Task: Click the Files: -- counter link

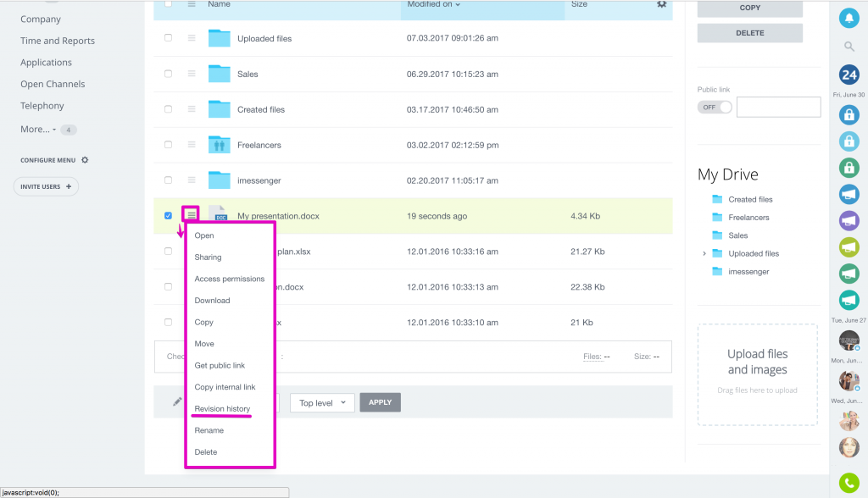Action: (x=596, y=357)
